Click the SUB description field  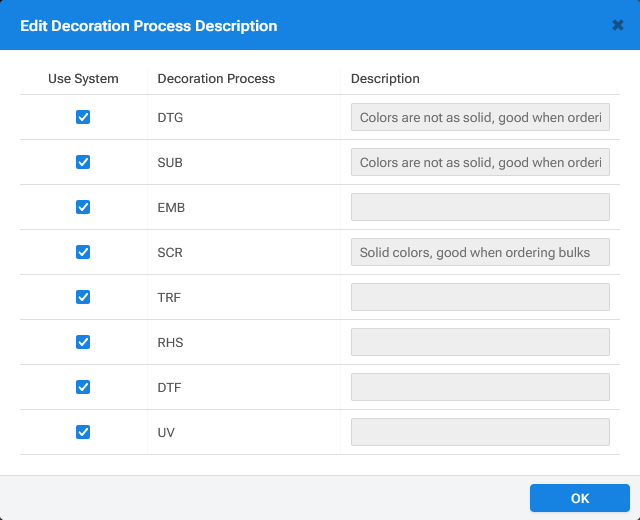pos(480,162)
